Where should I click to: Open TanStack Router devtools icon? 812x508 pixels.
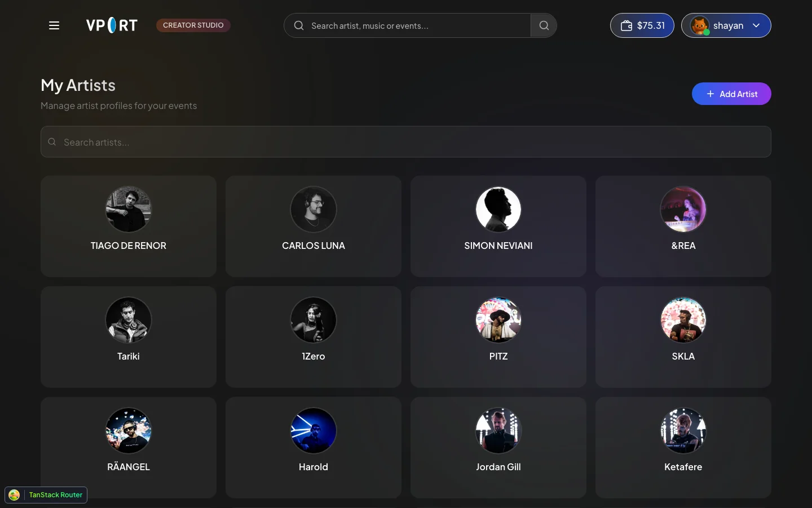pyautogui.click(x=14, y=495)
